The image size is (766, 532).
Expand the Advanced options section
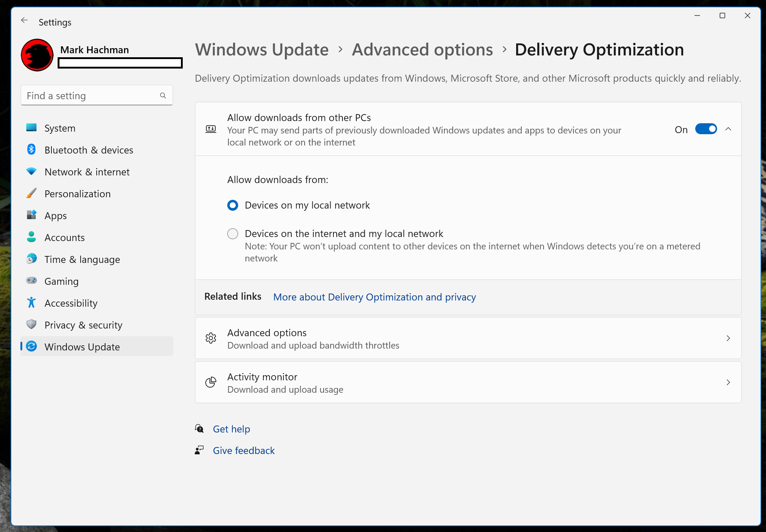coord(469,338)
